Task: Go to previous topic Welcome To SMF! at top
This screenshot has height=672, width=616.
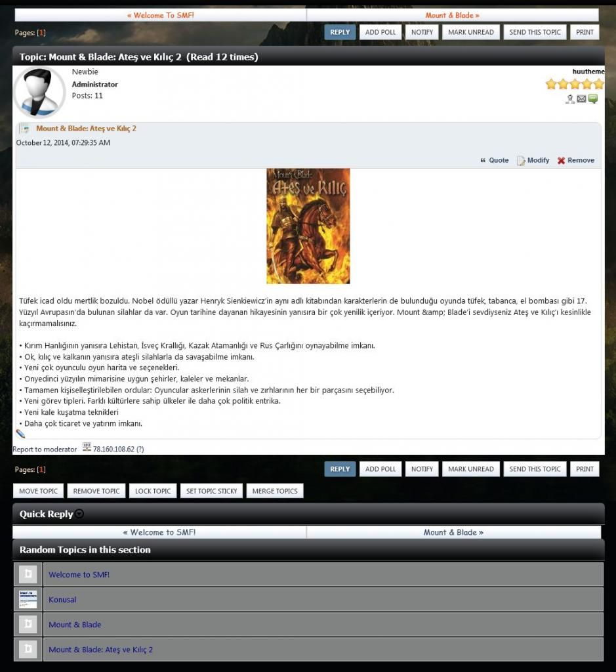Action: (x=161, y=15)
